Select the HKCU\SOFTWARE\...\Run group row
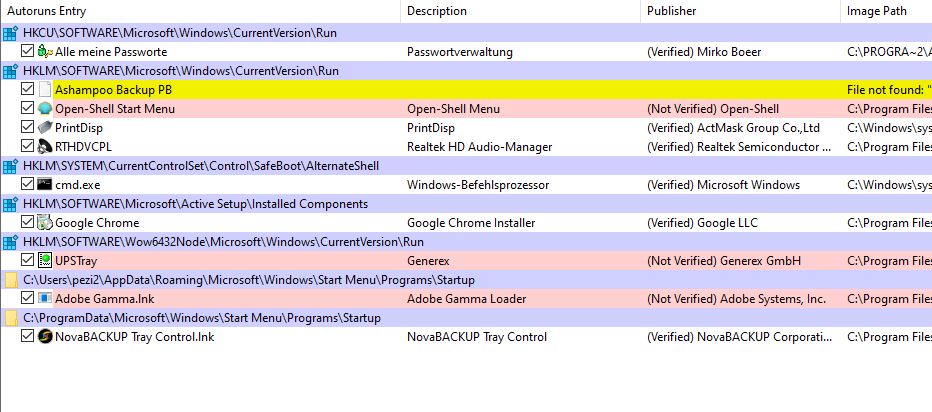This screenshot has height=412, width=932. [x=466, y=33]
